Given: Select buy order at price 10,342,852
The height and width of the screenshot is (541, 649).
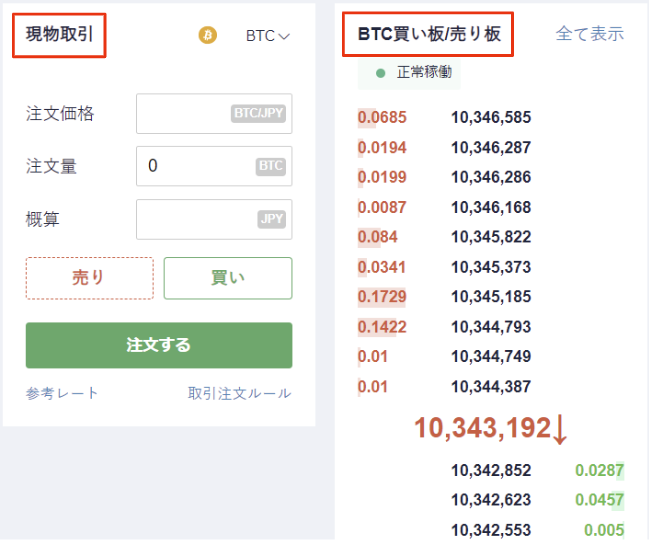Looking at the screenshot, I should point(491,470).
